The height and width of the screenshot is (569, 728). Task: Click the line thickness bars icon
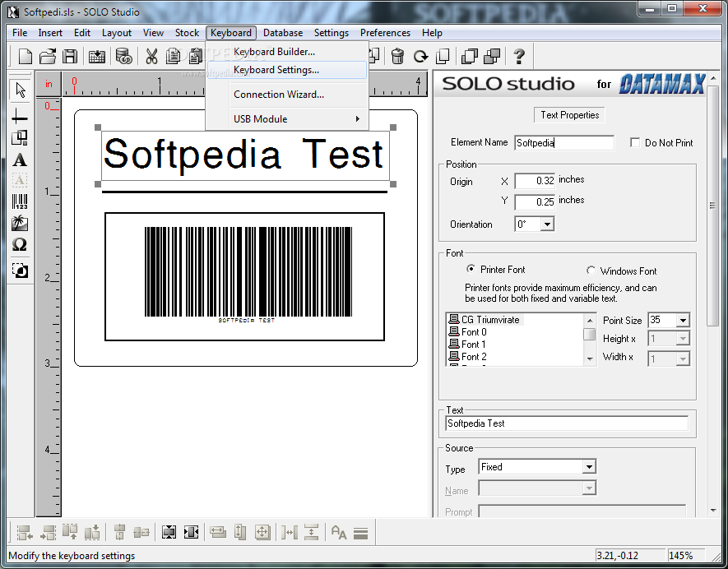click(361, 534)
